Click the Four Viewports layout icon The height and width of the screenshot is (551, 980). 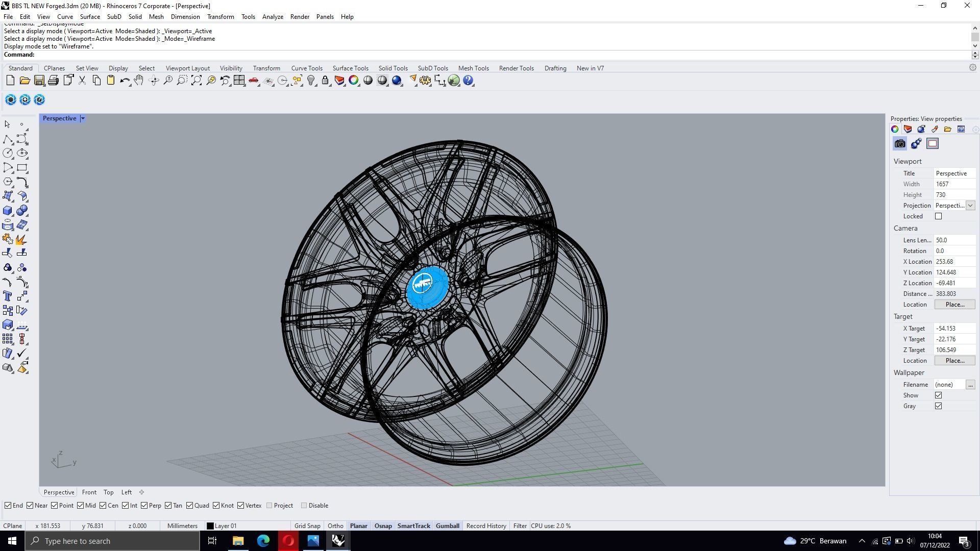tap(239, 81)
